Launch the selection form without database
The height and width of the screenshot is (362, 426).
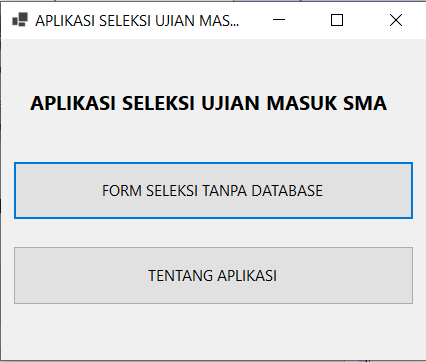(213, 191)
